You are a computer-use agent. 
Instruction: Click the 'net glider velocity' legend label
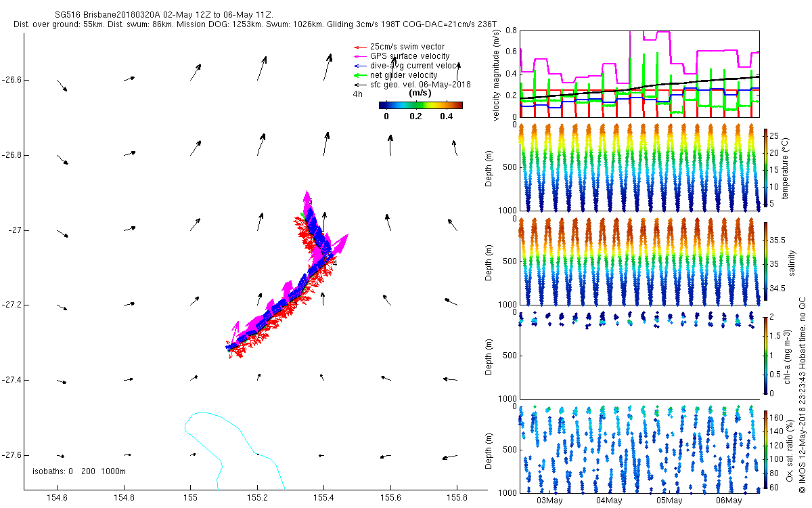pyautogui.click(x=404, y=75)
